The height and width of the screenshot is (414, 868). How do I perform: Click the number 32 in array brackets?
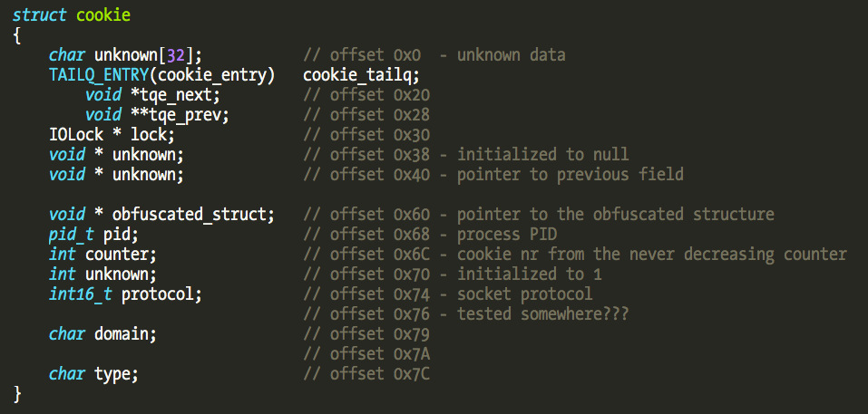pyautogui.click(x=175, y=55)
